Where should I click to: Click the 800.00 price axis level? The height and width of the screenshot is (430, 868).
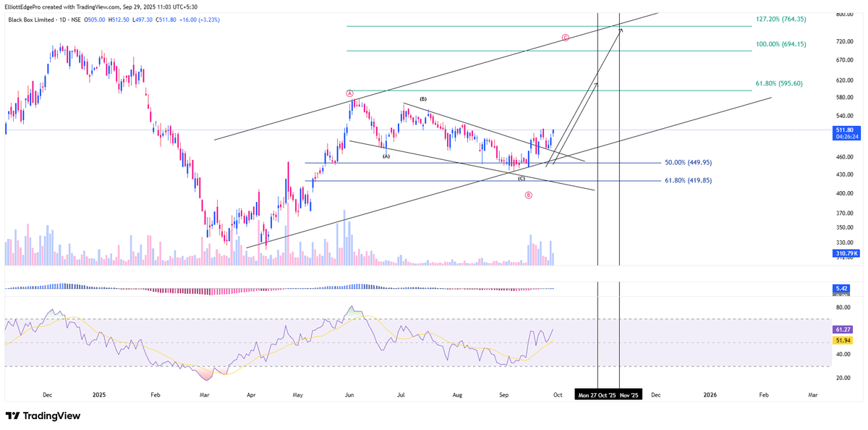845,14
